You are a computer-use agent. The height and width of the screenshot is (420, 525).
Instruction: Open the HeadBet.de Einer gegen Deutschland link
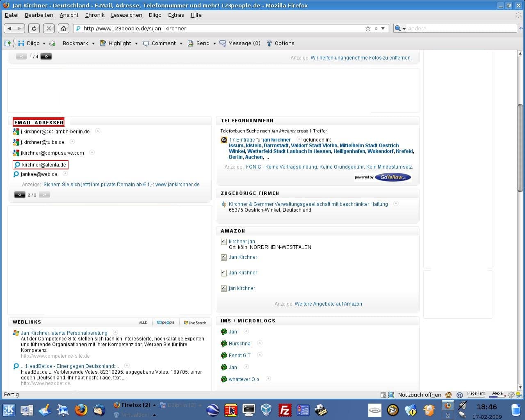(x=70, y=366)
